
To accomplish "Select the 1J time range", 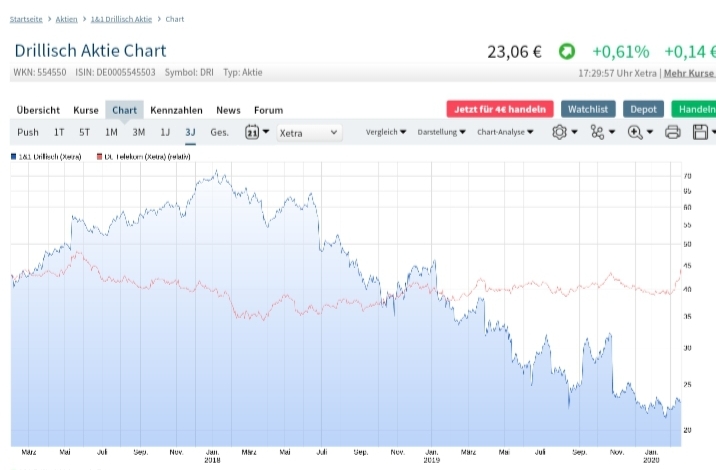I will [165, 132].
